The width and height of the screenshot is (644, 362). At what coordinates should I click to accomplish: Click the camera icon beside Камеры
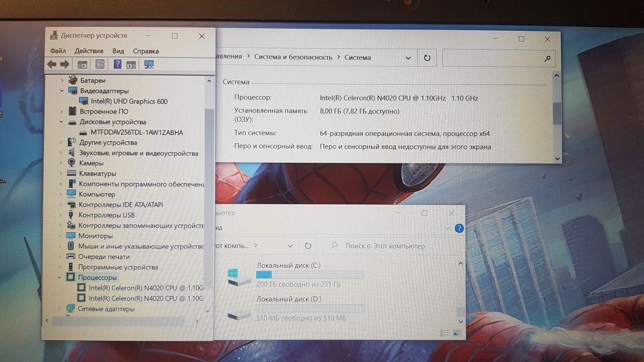pyautogui.click(x=72, y=163)
